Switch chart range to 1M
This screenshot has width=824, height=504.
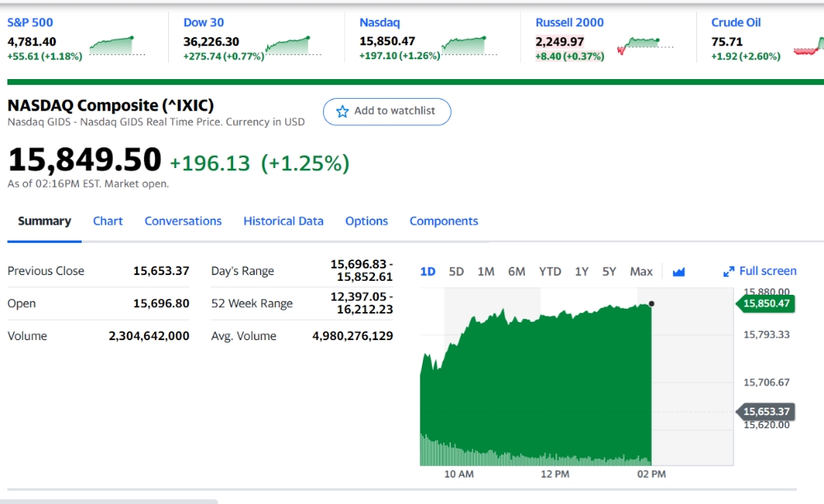485,272
